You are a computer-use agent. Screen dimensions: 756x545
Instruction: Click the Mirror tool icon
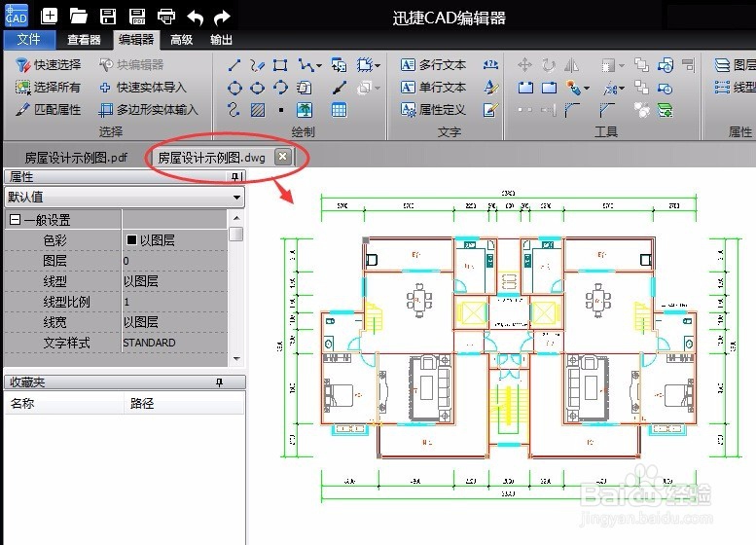[x=571, y=64]
